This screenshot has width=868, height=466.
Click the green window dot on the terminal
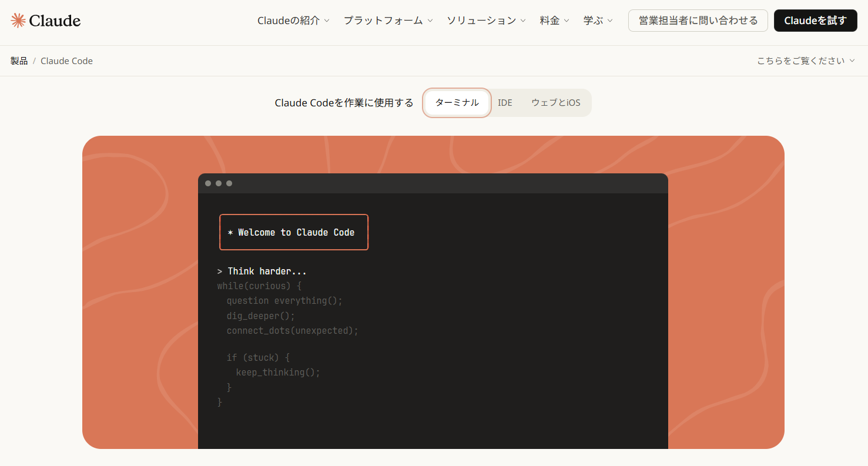(x=229, y=183)
